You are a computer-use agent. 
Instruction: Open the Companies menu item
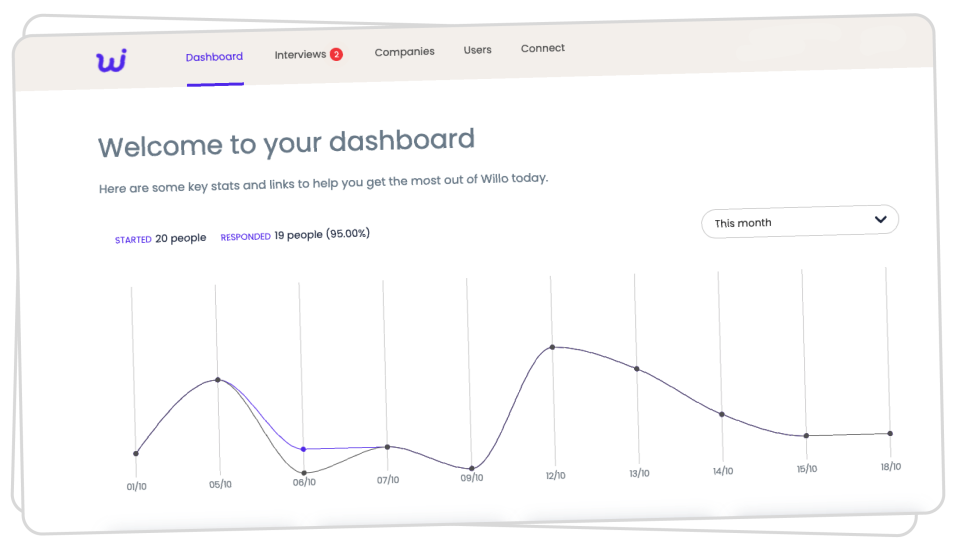(404, 52)
